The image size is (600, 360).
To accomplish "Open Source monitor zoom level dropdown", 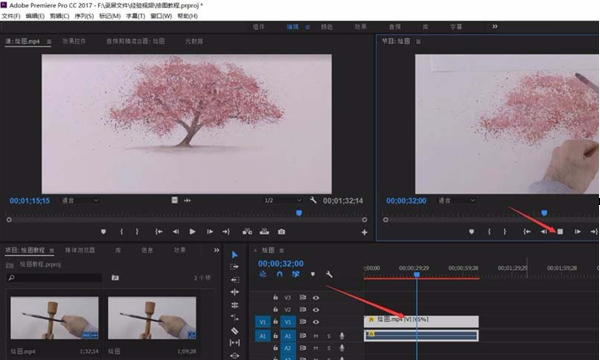I will pos(80,200).
